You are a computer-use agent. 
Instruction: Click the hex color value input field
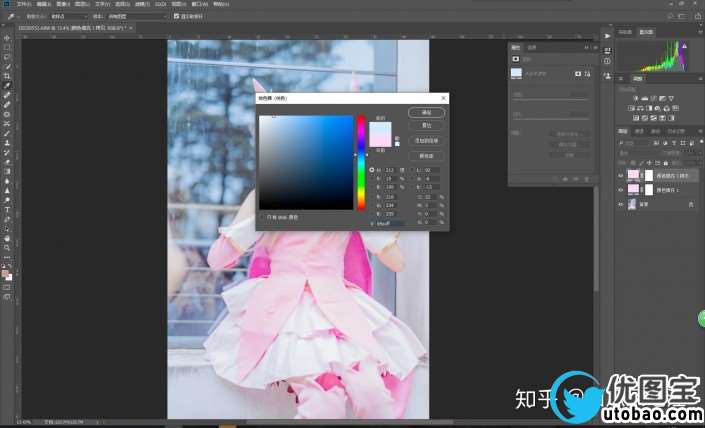393,224
